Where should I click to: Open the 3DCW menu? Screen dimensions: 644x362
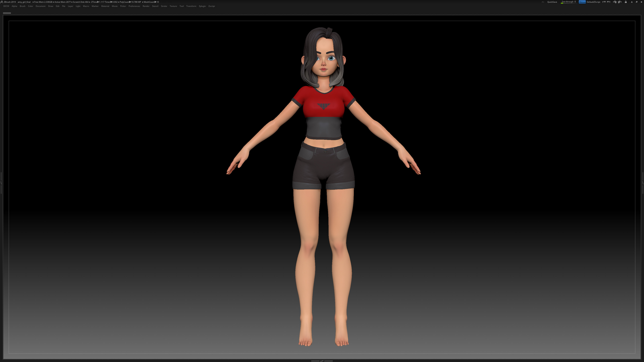[6, 6]
